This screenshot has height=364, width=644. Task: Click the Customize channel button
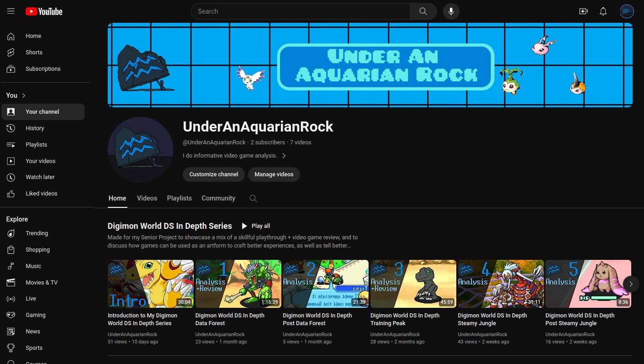(x=214, y=174)
